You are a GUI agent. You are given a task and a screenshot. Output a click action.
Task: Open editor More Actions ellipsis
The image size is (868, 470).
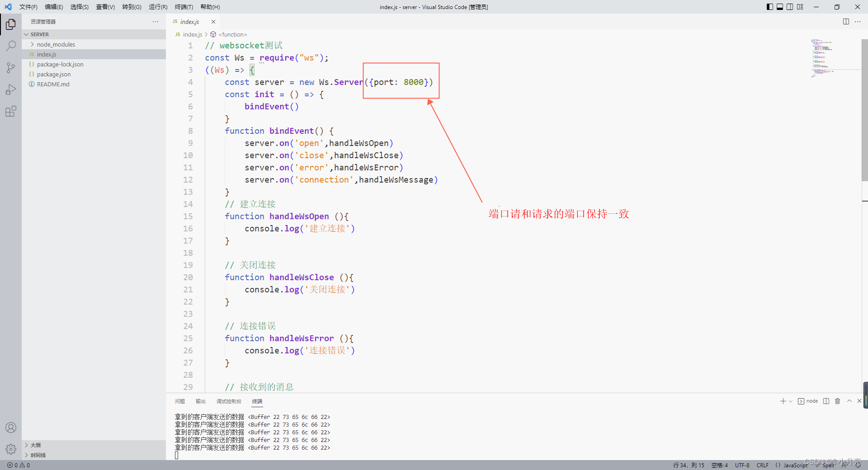pyautogui.click(x=858, y=21)
